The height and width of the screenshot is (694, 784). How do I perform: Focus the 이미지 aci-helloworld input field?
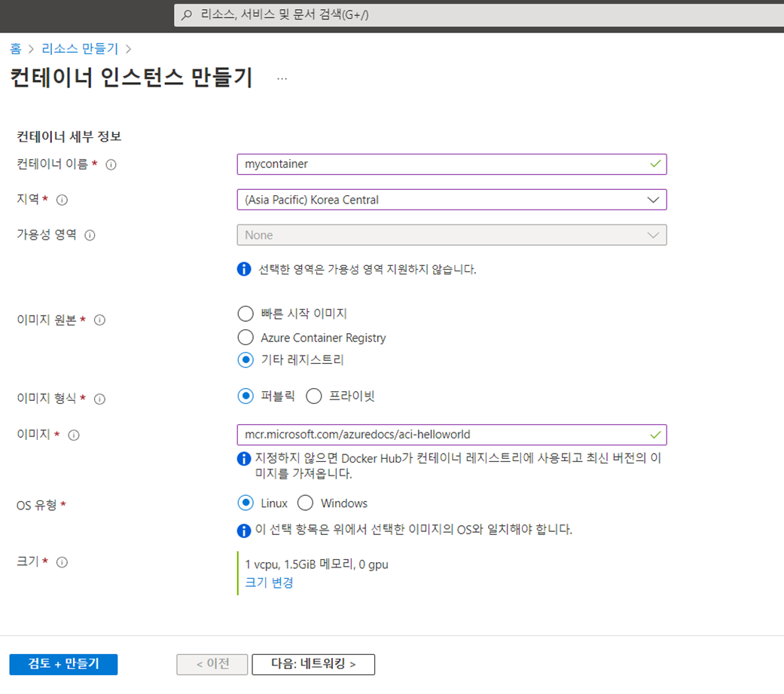452,435
